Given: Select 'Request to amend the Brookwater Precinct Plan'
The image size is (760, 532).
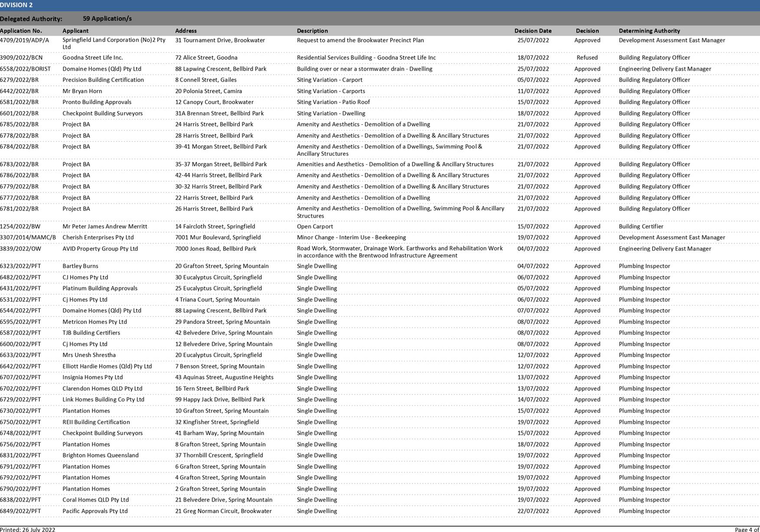Looking at the screenshot, I should point(360,40).
